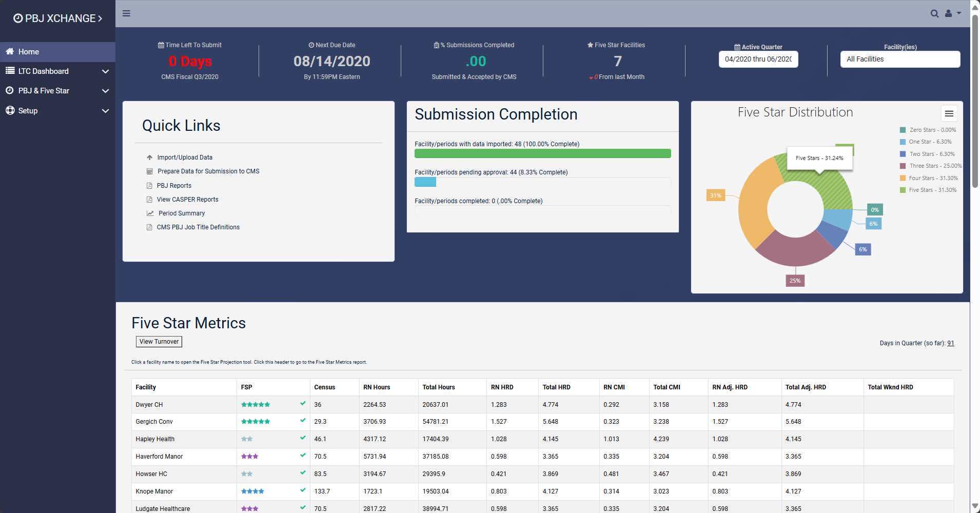The height and width of the screenshot is (513, 980).
Task: Click the Home icon in sidebar
Action: [10, 51]
